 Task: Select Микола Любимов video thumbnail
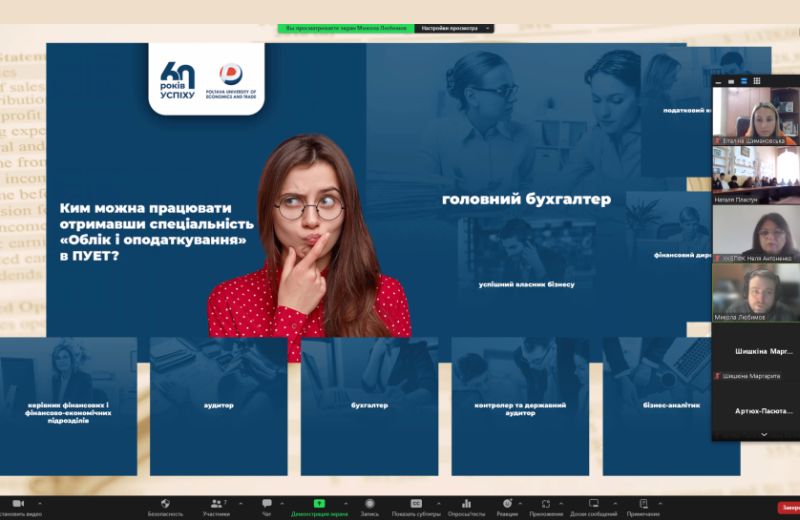pyautogui.click(x=755, y=292)
